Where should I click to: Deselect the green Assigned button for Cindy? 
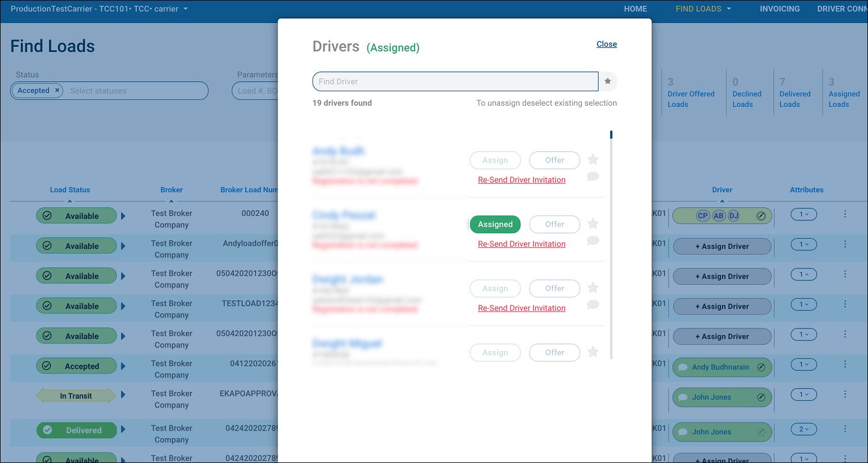pos(495,225)
